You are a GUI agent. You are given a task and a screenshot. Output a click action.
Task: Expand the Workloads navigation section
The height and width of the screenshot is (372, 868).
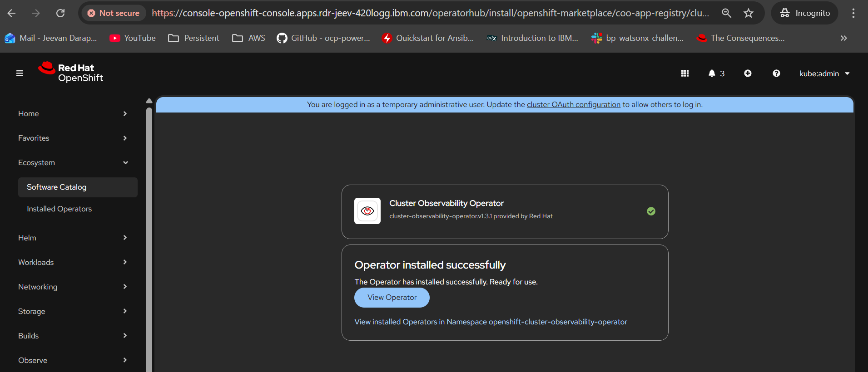[x=73, y=262]
